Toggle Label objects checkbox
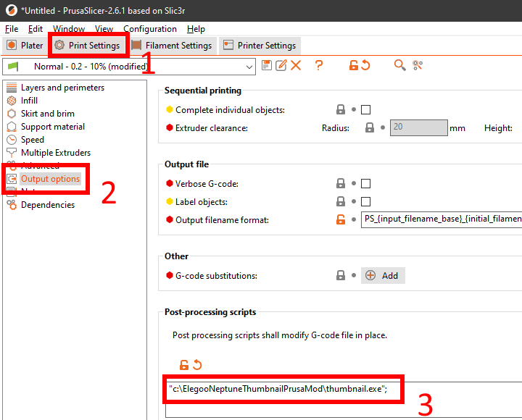 point(365,201)
